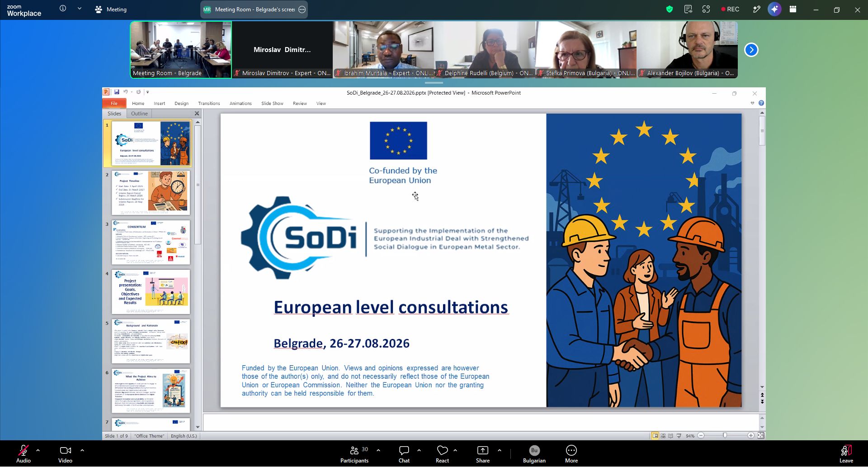The height and width of the screenshot is (467, 868).
Task: Open options for Meeting Room - Belgrade's screen share
Action: coord(302,10)
